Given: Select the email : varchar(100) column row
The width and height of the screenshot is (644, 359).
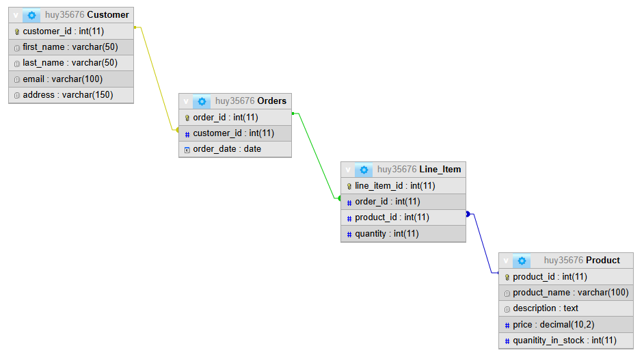Looking at the screenshot, I should 71,79.
